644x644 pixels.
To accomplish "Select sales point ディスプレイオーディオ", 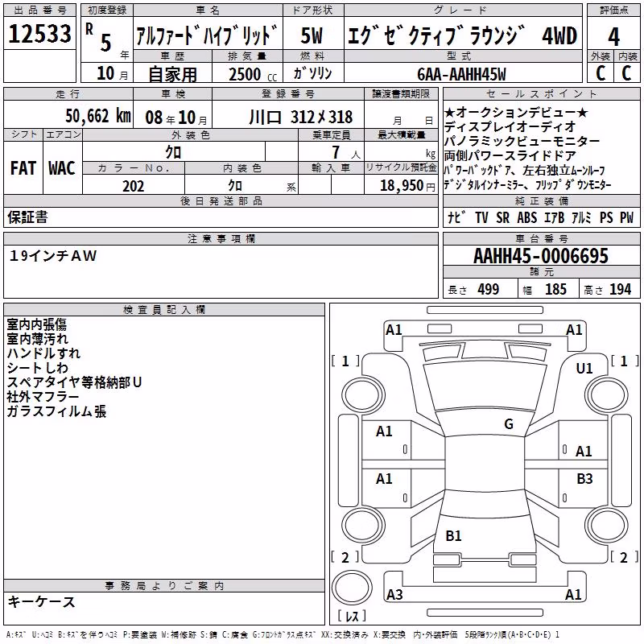I will coord(510,126).
